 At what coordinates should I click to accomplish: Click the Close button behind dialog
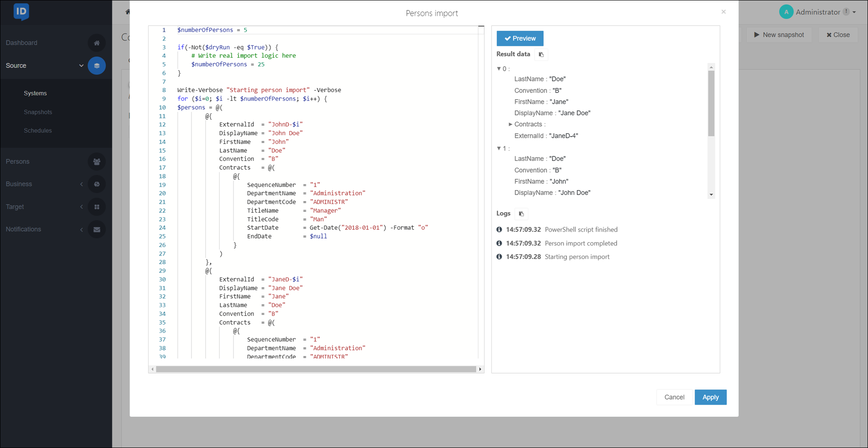click(838, 35)
